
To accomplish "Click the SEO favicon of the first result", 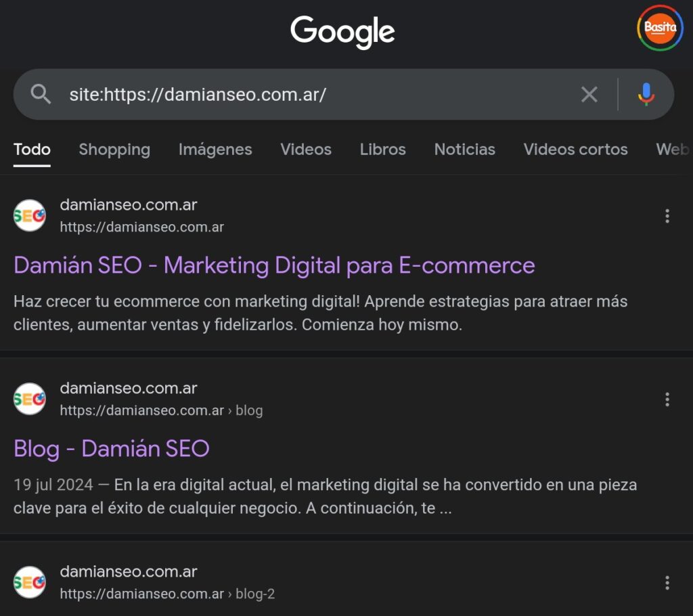I will click(30, 215).
